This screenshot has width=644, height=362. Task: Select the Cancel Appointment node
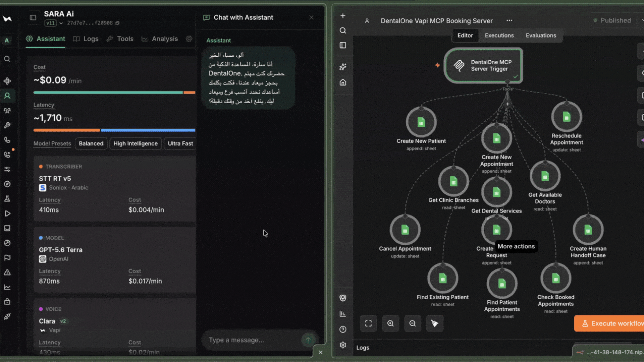tap(405, 230)
